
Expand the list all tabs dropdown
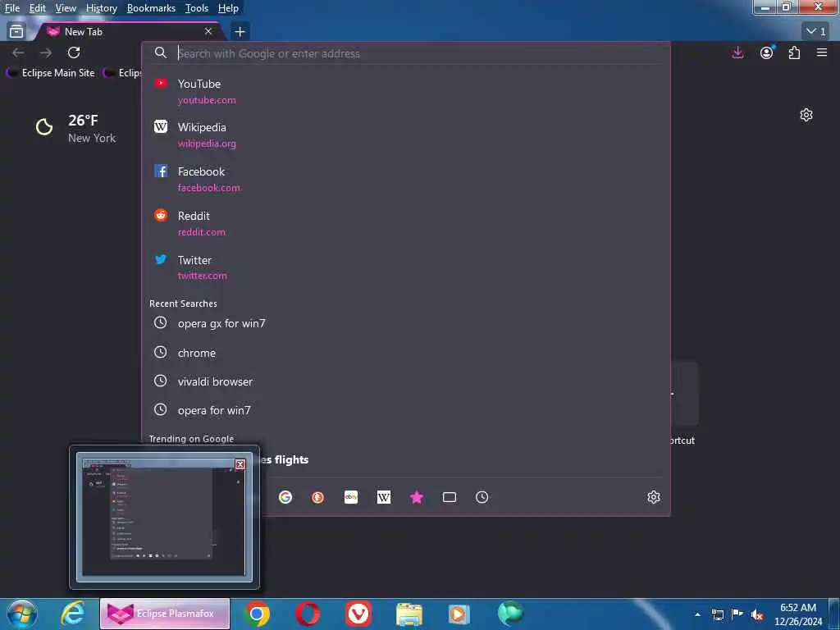[817, 32]
